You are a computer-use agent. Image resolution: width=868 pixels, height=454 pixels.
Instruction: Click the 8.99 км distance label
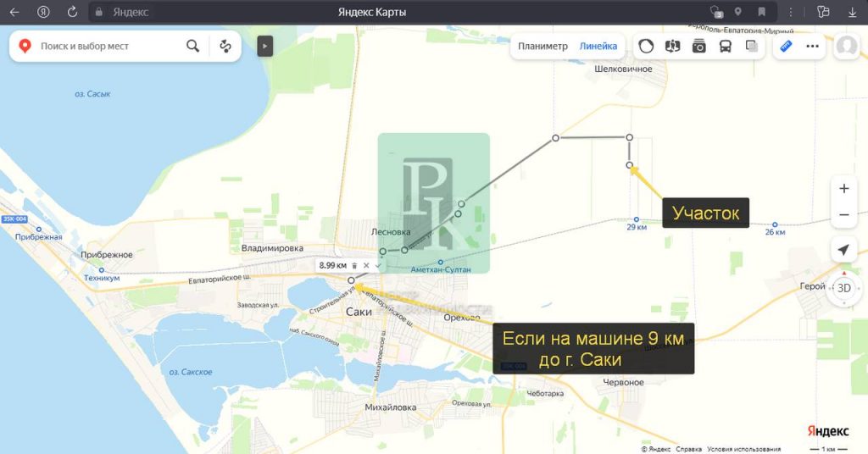(x=332, y=265)
